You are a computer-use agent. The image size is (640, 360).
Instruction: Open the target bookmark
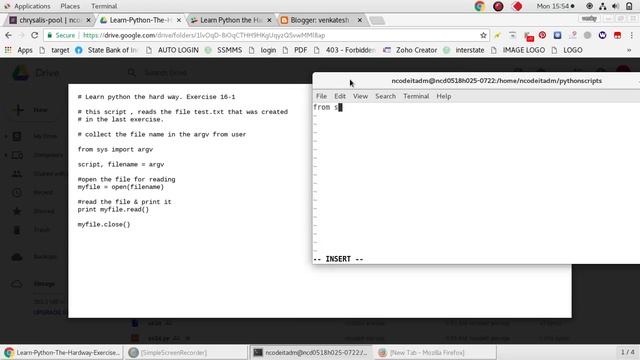[55, 50]
